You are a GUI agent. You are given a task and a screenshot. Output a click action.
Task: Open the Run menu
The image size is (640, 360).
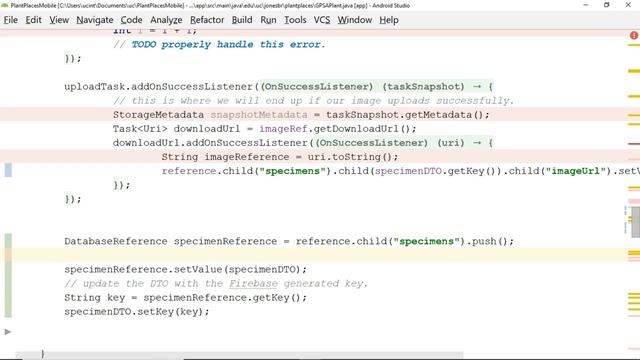point(268,20)
